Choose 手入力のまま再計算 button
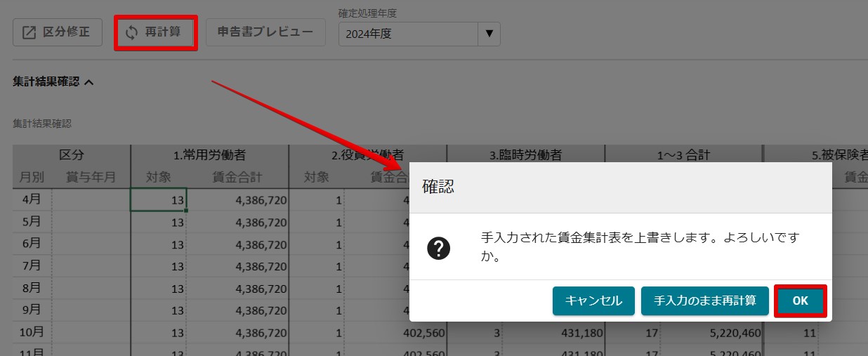 point(705,301)
